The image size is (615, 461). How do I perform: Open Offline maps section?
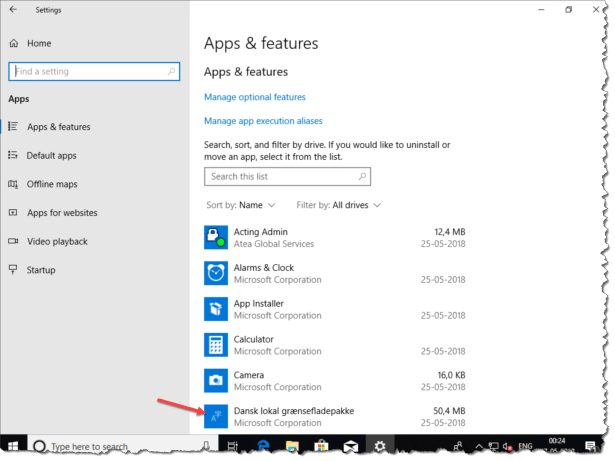point(52,184)
